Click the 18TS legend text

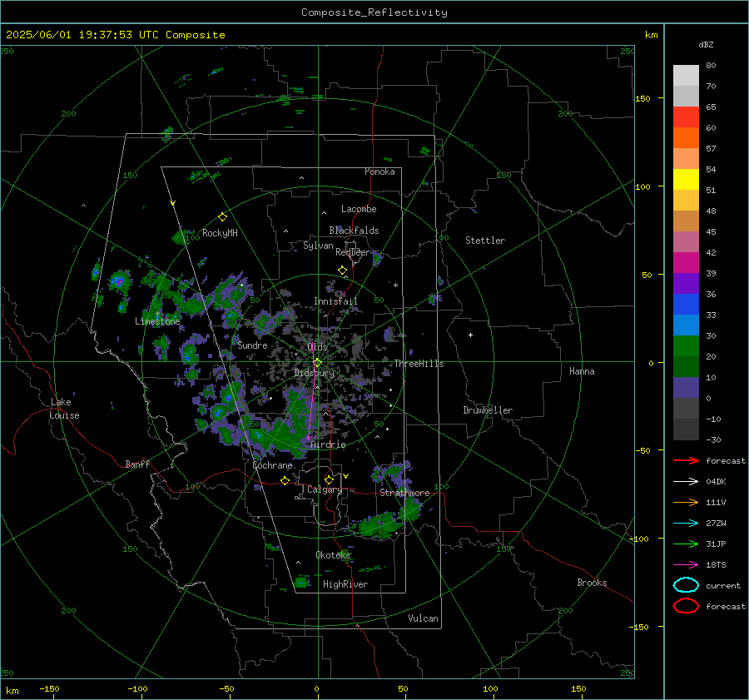click(x=716, y=565)
